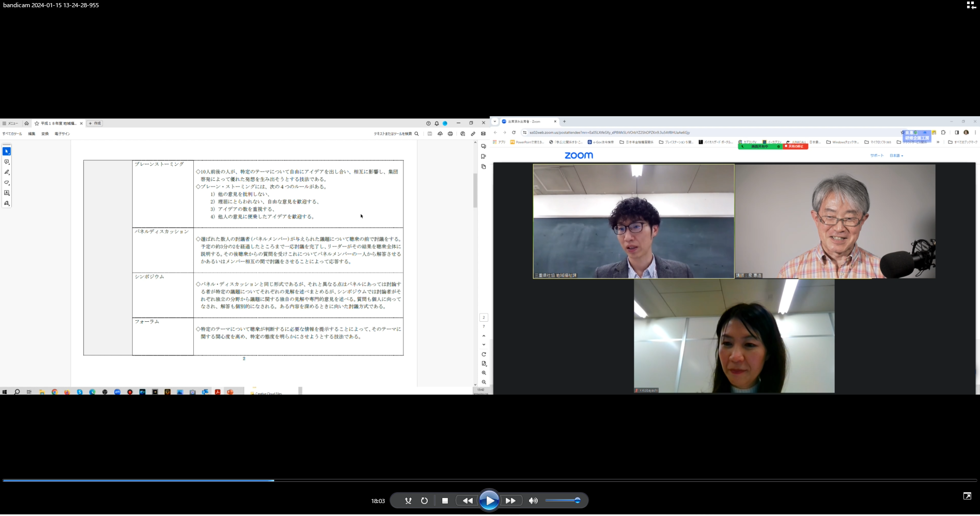Adjust the media player volume slider
This screenshot has height=516, width=980.
[563, 500]
